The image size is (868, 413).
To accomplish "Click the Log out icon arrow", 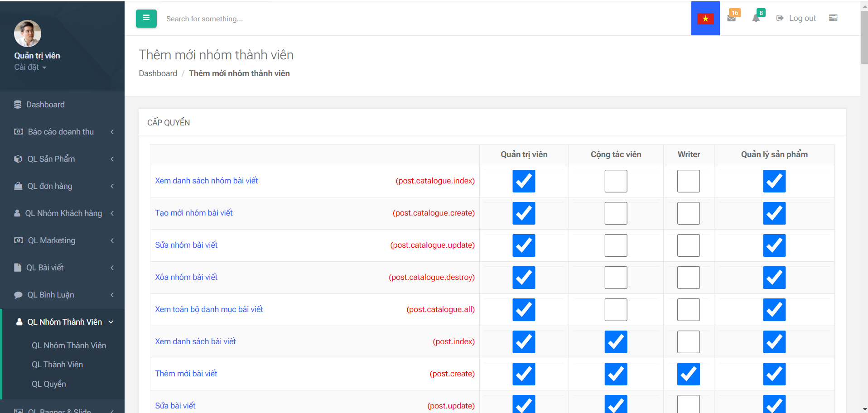I will tap(780, 18).
